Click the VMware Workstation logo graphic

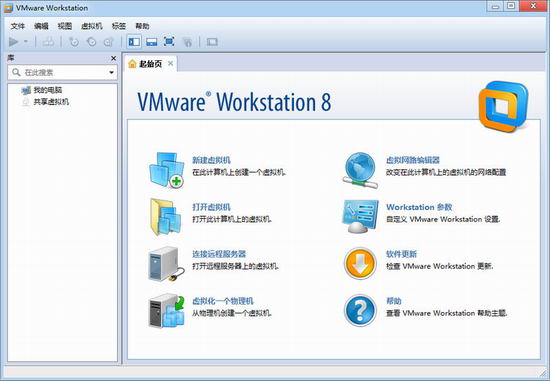[504, 106]
